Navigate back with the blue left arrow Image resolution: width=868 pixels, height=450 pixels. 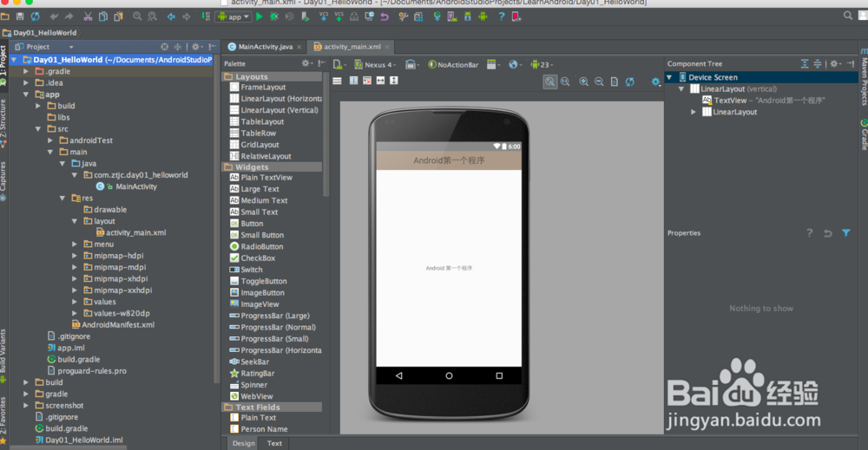171,16
